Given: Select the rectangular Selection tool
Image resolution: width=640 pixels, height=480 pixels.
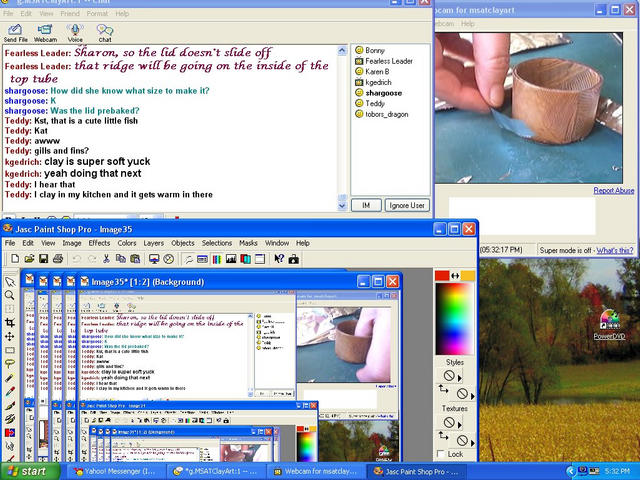Looking at the screenshot, I should [9, 350].
